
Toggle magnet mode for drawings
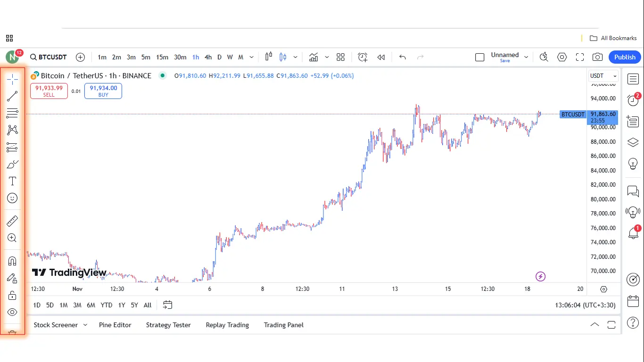pyautogui.click(x=12, y=261)
